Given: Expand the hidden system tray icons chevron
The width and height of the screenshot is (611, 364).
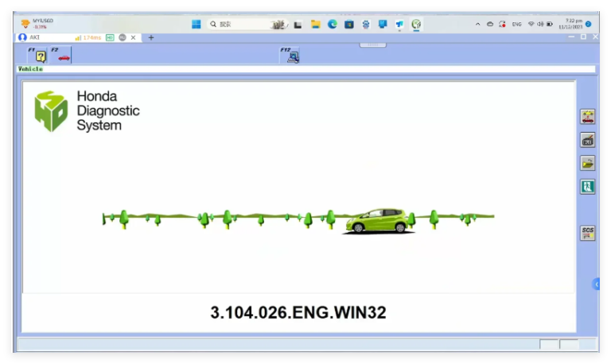Looking at the screenshot, I should [477, 24].
